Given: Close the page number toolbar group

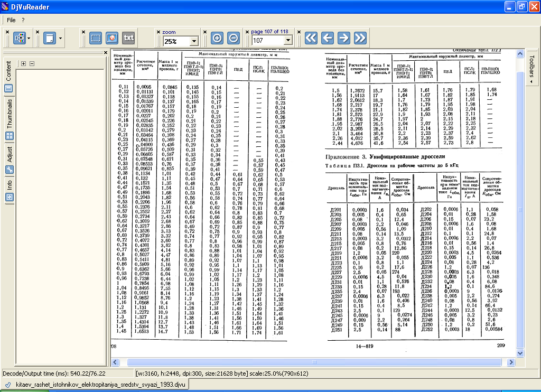Looking at the screenshot, I should [247, 32].
